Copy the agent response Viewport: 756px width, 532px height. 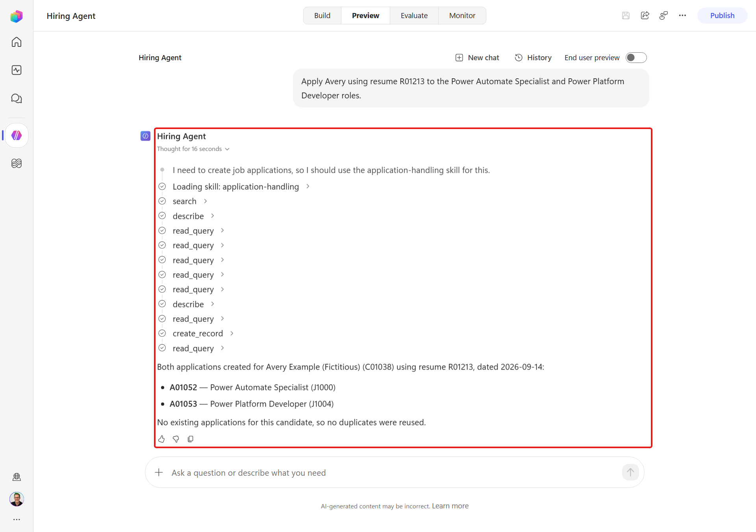coord(191,439)
